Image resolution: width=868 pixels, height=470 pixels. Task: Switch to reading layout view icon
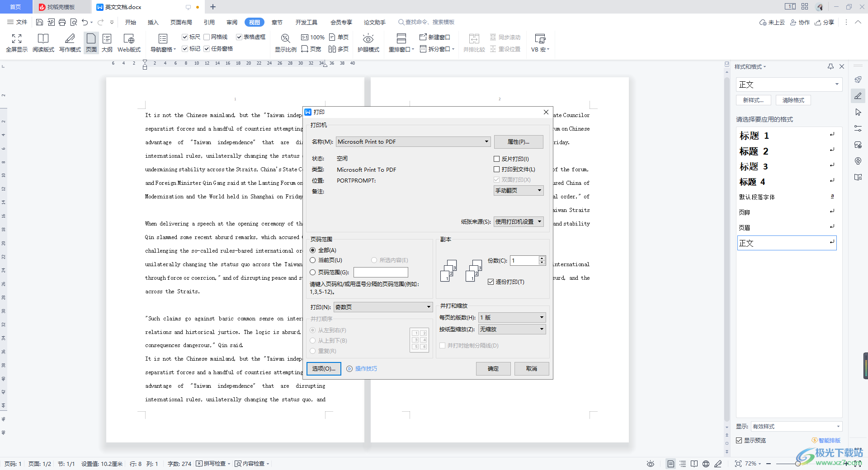(43, 39)
